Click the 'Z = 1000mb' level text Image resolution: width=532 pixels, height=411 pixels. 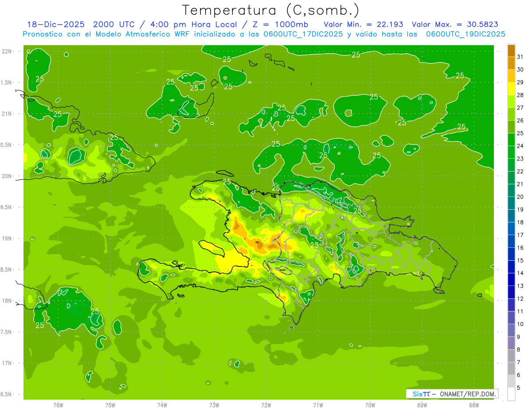280,24
